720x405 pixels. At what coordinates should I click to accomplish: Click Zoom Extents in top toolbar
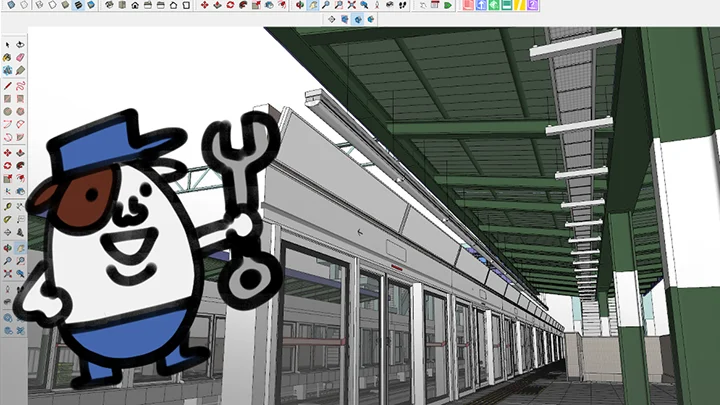pos(351,5)
